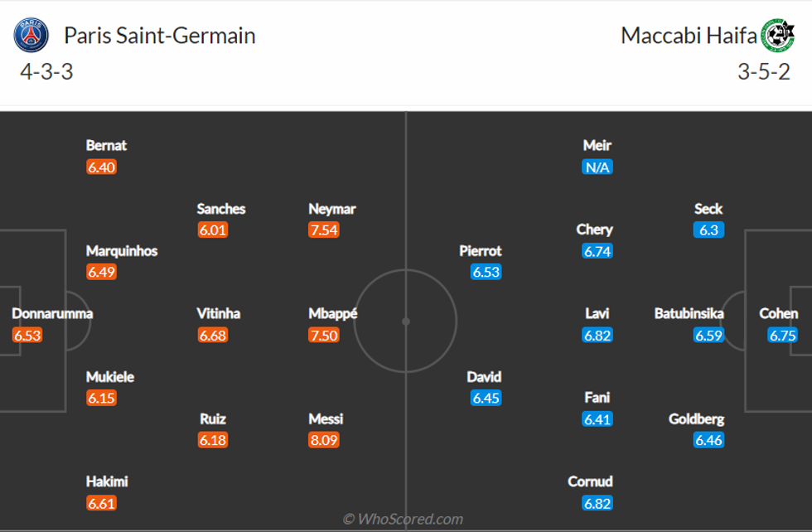This screenshot has height=532, width=812.
Task: Open Cornud's 6.82 rating badge
Action: (x=597, y=503)
